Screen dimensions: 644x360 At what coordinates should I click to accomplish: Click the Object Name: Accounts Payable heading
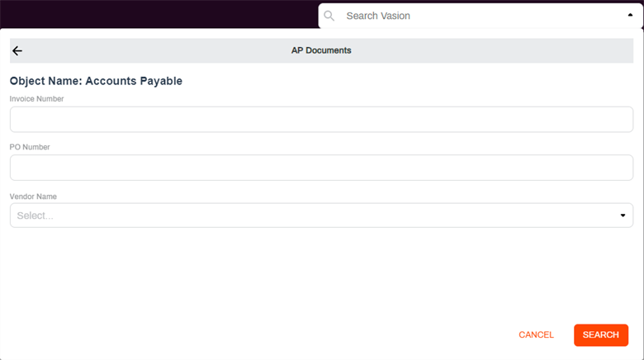point(96,81)
